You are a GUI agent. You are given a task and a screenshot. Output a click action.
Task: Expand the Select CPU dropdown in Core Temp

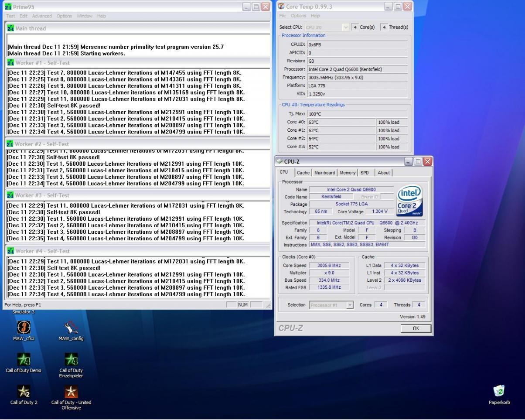coord(346,27)
